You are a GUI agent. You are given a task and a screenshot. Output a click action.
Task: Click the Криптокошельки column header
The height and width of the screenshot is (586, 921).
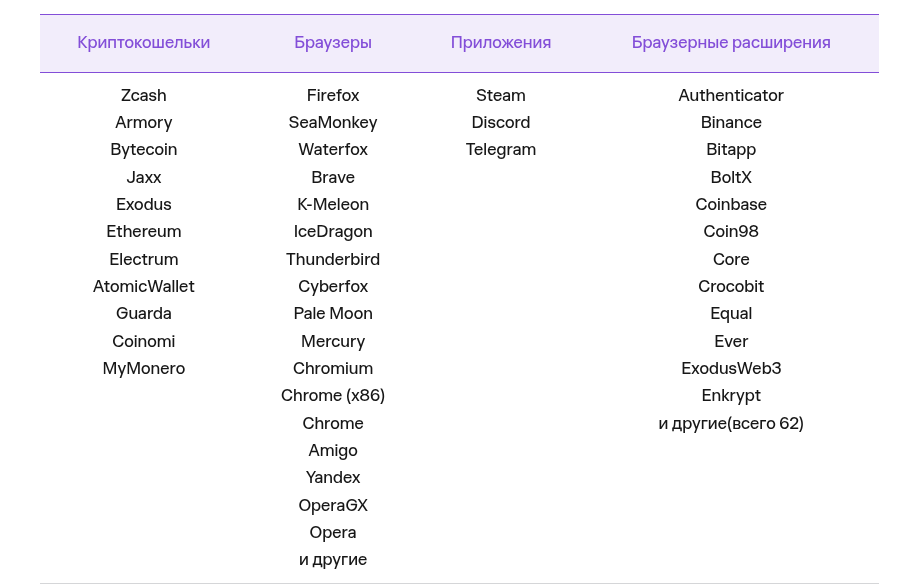coord(143,42)
